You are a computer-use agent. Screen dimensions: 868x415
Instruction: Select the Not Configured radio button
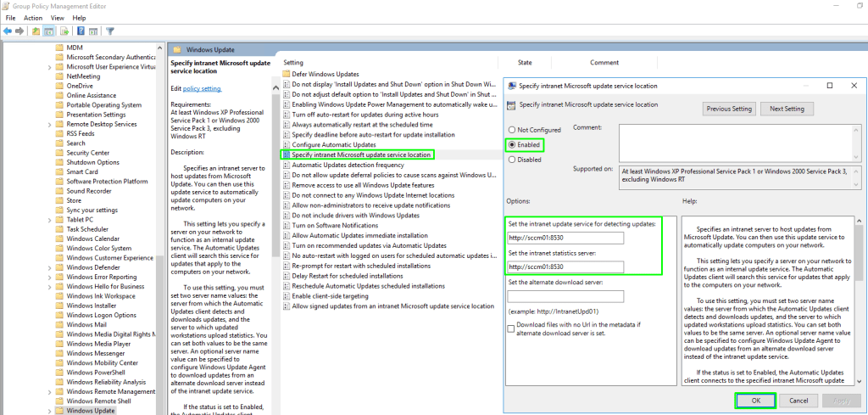511,130
